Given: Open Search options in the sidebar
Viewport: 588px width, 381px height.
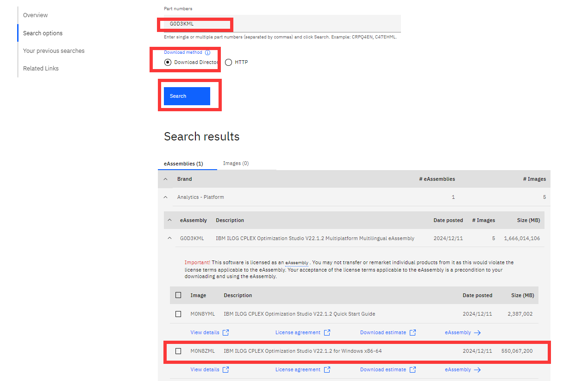Looking at the screenshot, I should tap(43, 33).
